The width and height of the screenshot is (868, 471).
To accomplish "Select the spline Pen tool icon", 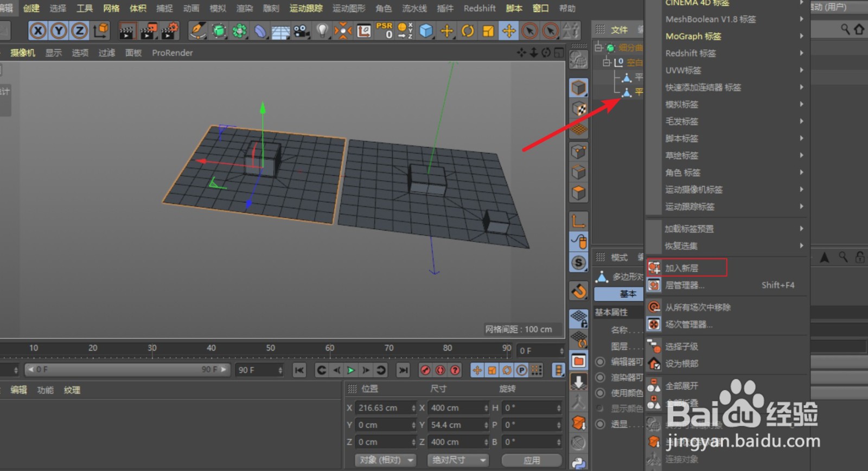I will click(x=198, y=31).
